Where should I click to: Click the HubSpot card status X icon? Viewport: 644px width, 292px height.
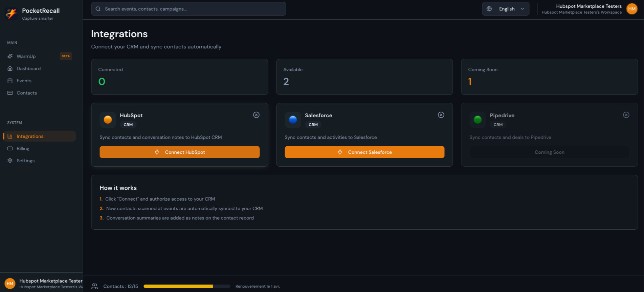point(257,115)
